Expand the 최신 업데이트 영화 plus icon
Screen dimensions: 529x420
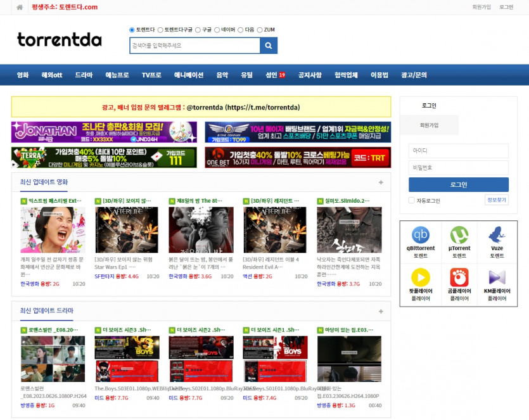[x=381, y=182]
